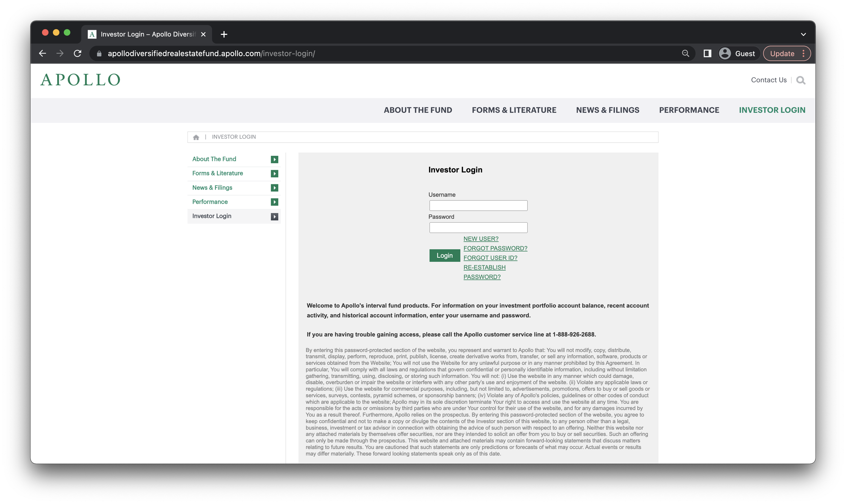This screenshot has height=504, width=846.
Task: Open Performance in top navigation
Action: [689, 110]
